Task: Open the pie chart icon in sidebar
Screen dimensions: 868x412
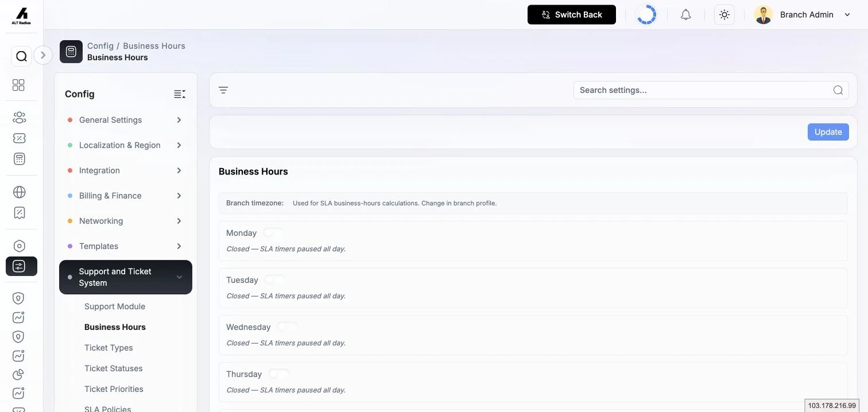Action: (x=19, y=375)
